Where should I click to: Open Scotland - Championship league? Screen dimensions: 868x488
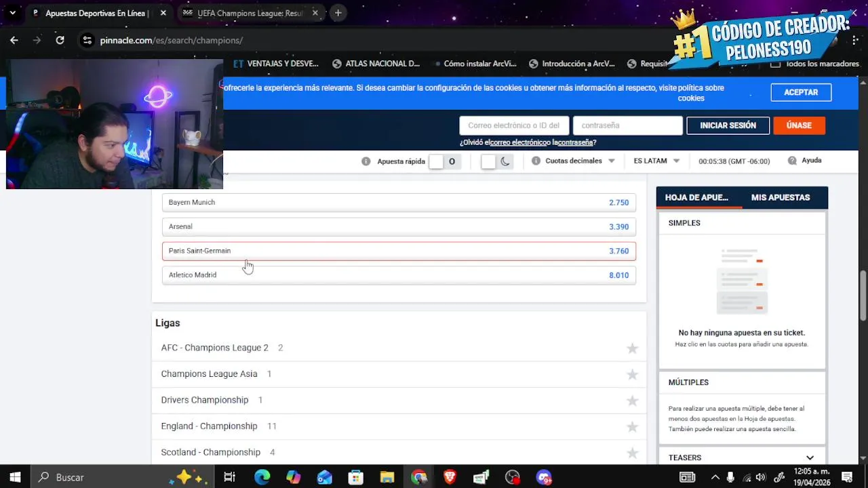tap(210, 452)
